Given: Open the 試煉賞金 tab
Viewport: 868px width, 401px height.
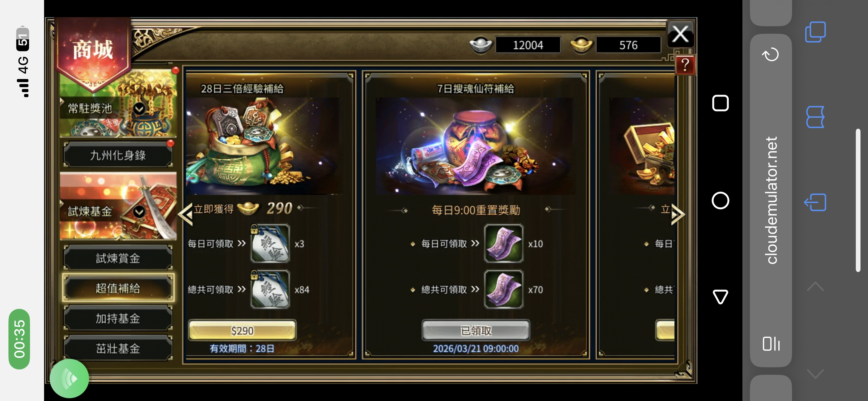Looking at the screenshot, I should 118,258.
